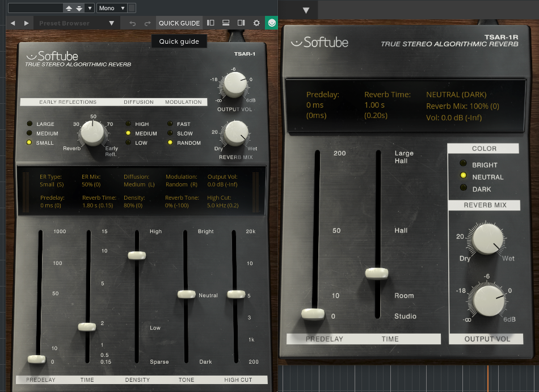This screenshot has height=392, width=539.
Task: Toggle the left side panel icon
Action: coord(210,23)
